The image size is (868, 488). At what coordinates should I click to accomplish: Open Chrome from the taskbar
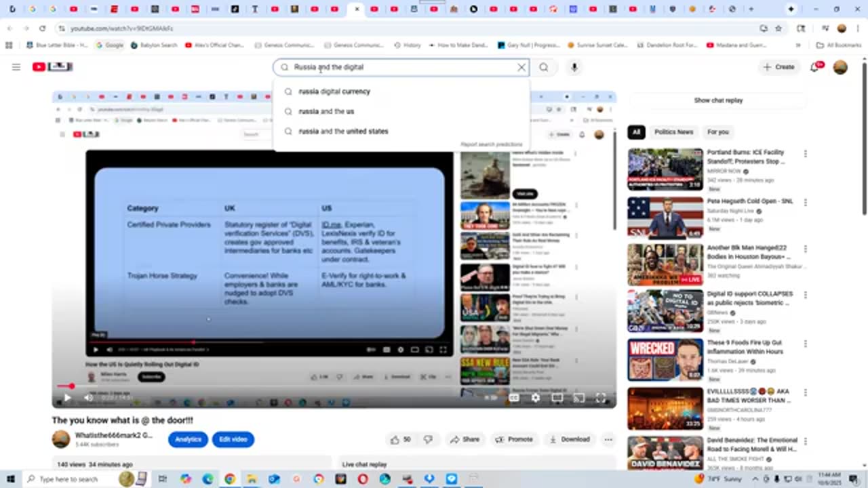pyautogui.click(x=229, y=479)
